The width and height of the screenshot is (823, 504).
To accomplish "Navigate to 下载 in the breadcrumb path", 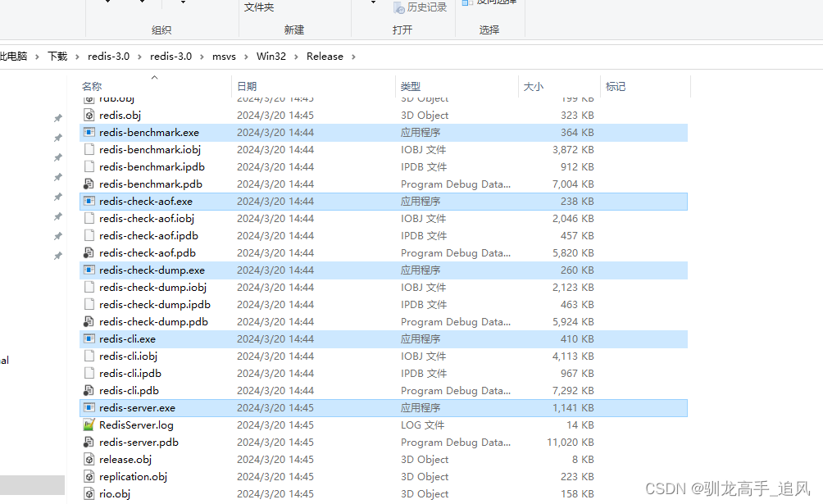I will [57, 57].
